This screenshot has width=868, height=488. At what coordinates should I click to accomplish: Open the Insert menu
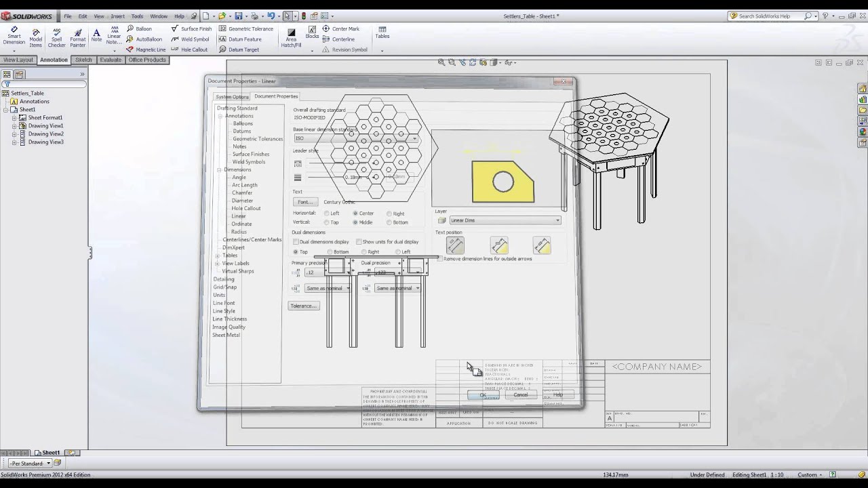(x=118, y=16)
